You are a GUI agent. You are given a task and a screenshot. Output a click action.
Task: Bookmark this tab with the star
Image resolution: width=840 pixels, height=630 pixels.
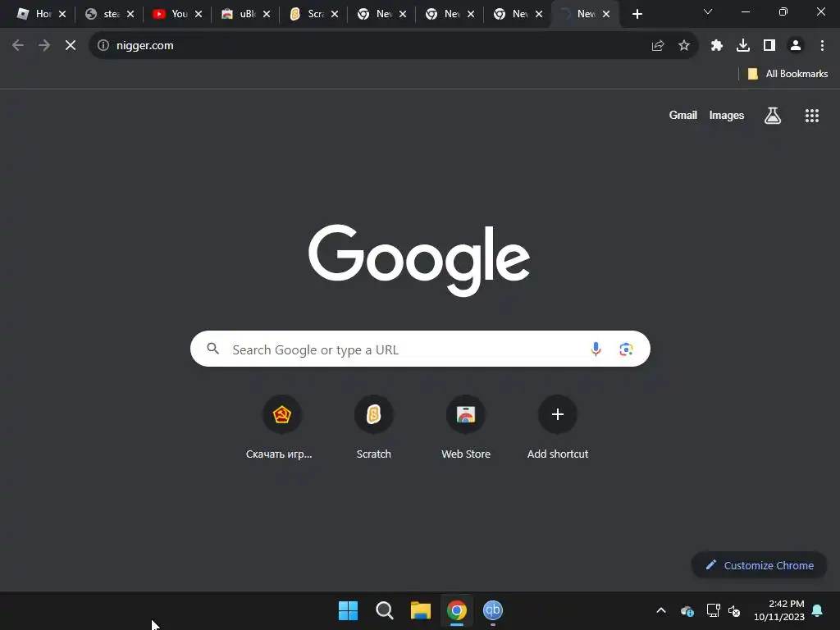tap(684, 46)
